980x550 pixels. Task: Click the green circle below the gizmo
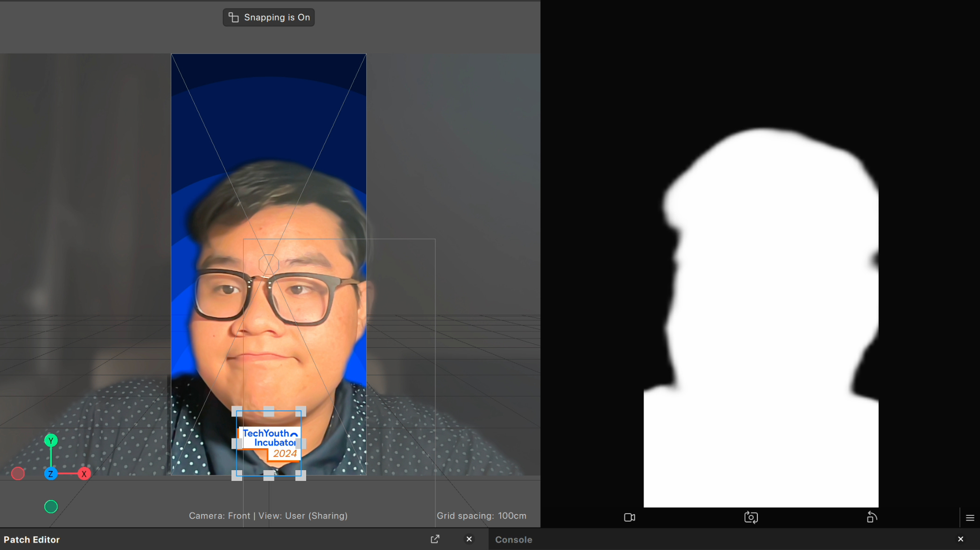click(51, 507)
